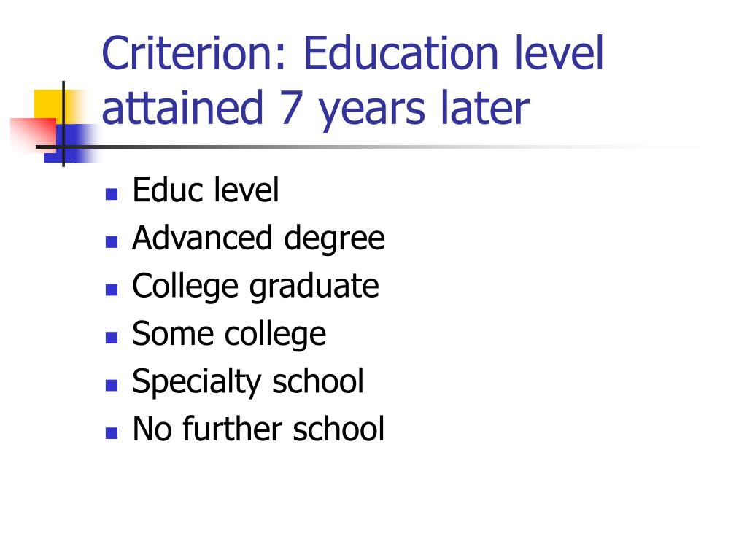Click the red square in the decoration
This screenshot has height=560, width=747.
pyautogui.click(x=34, y=134)
